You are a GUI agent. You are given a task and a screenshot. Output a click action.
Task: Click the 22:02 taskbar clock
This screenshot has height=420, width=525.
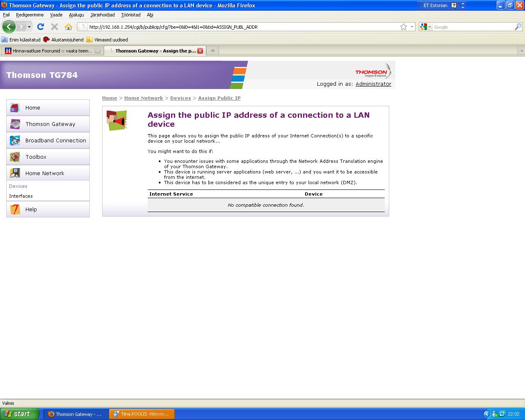coord(514,414)
